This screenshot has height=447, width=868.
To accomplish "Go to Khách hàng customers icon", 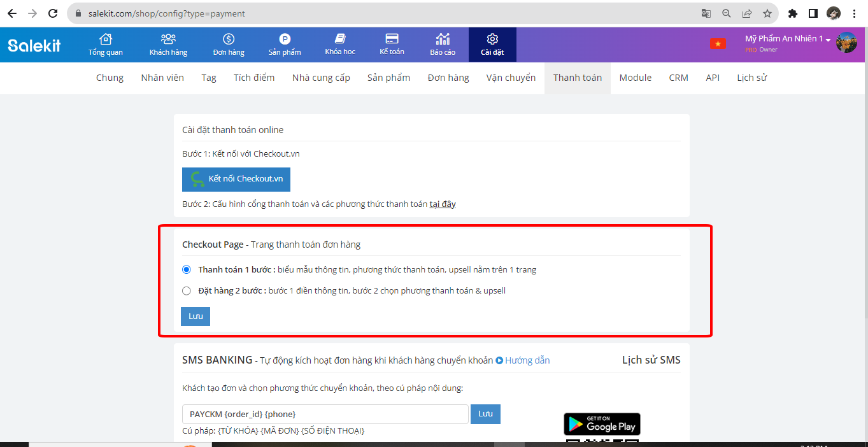I will pyautogui.click(x=168, y=39).
